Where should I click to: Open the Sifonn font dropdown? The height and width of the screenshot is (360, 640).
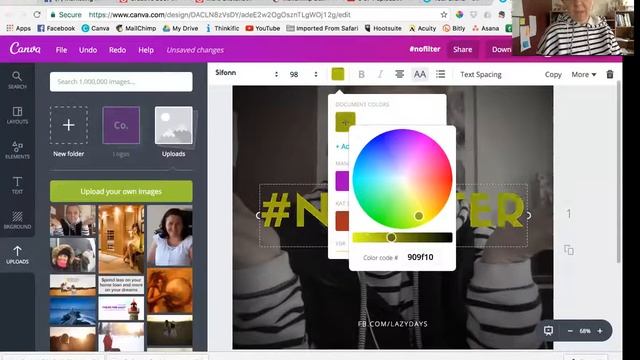click(x=247, y=73)
